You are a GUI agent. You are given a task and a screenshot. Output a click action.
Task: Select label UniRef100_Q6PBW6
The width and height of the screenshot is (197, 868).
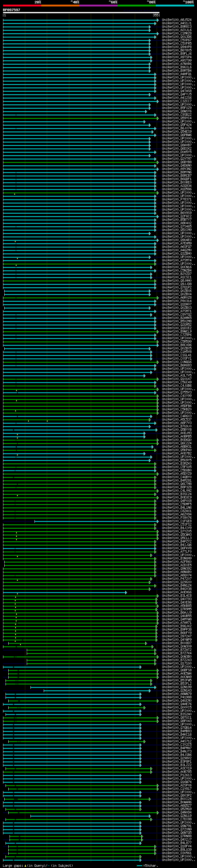[x=177, y=135]
